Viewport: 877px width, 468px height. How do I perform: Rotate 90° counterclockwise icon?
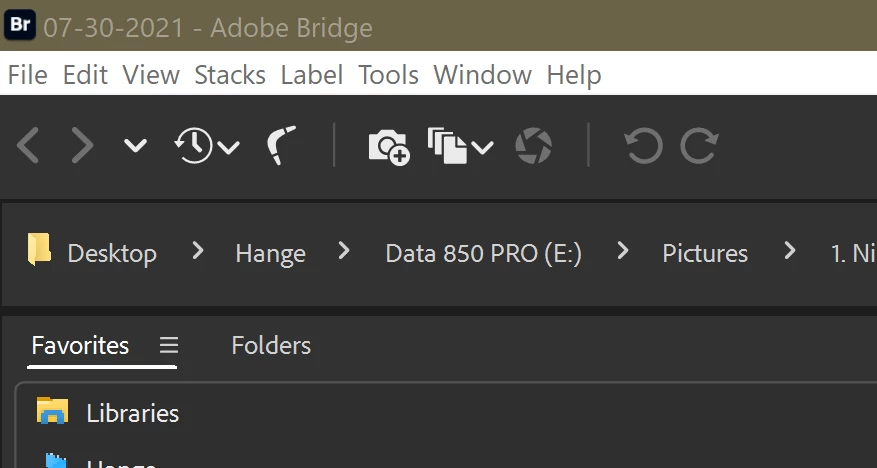pyautogui.click(x=643, y=147)
